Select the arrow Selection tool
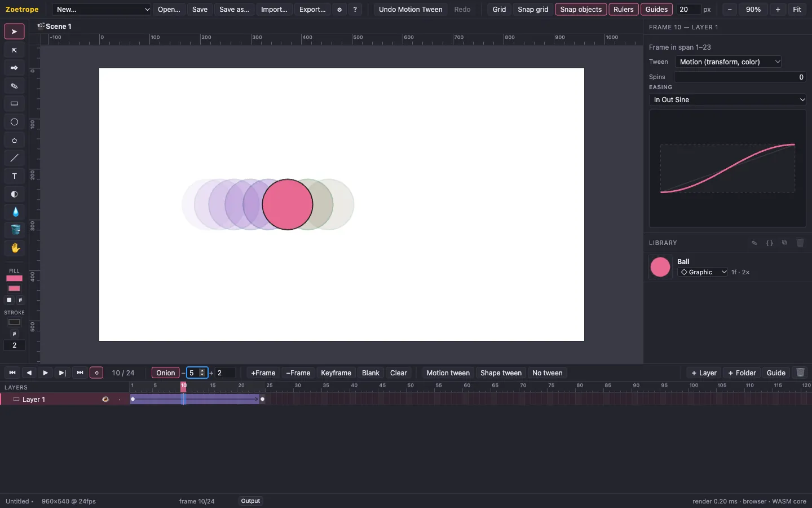 click(x=14, y=32)
